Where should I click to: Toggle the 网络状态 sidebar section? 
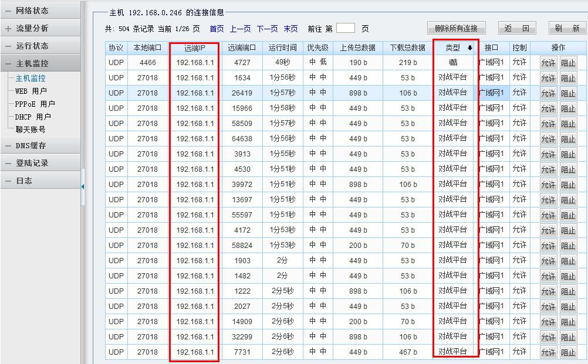point(32,11)
